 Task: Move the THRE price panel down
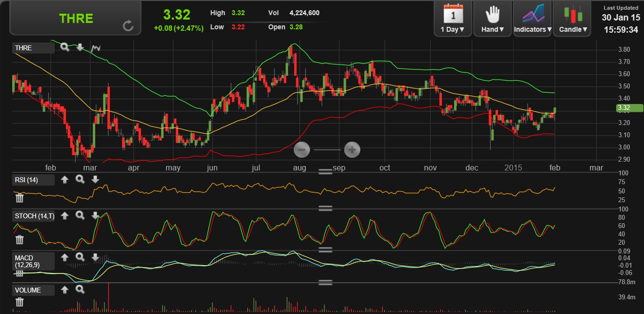(x=80, y=47)
